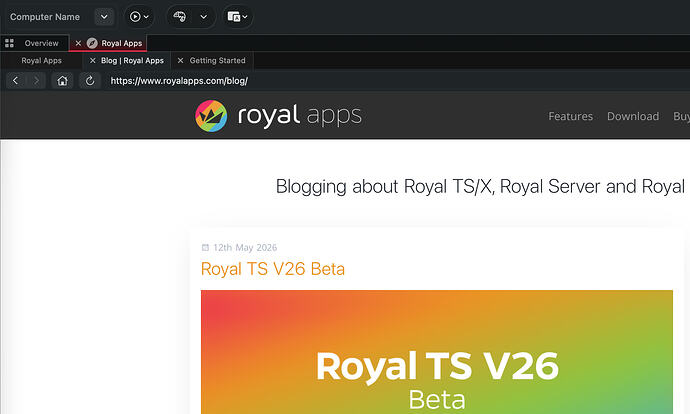Open the Buy navigation link
This screenshot has width=690, height=414.
tap(681, 116)
